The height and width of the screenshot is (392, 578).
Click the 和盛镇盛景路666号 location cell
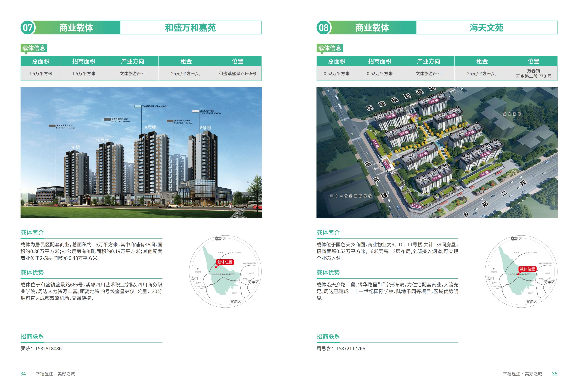click(237, 73)
